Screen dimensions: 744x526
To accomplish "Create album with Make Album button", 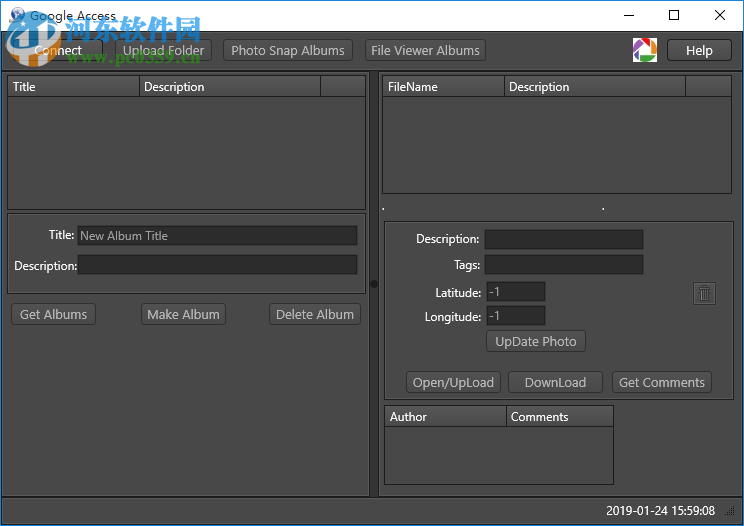I will tap(183, 314).
